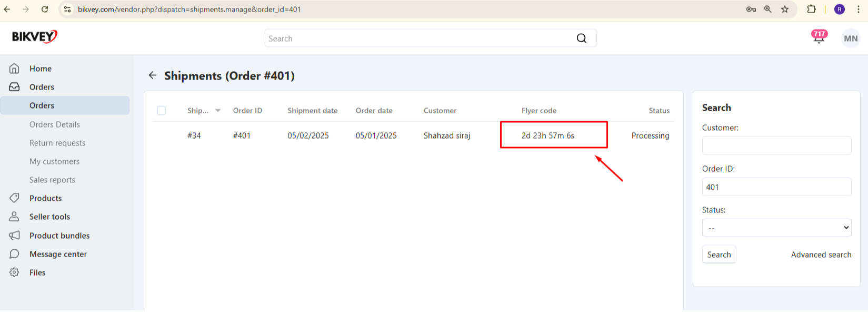Reload the page in browser
The image size is (868, 312).
tap(45, 9)
